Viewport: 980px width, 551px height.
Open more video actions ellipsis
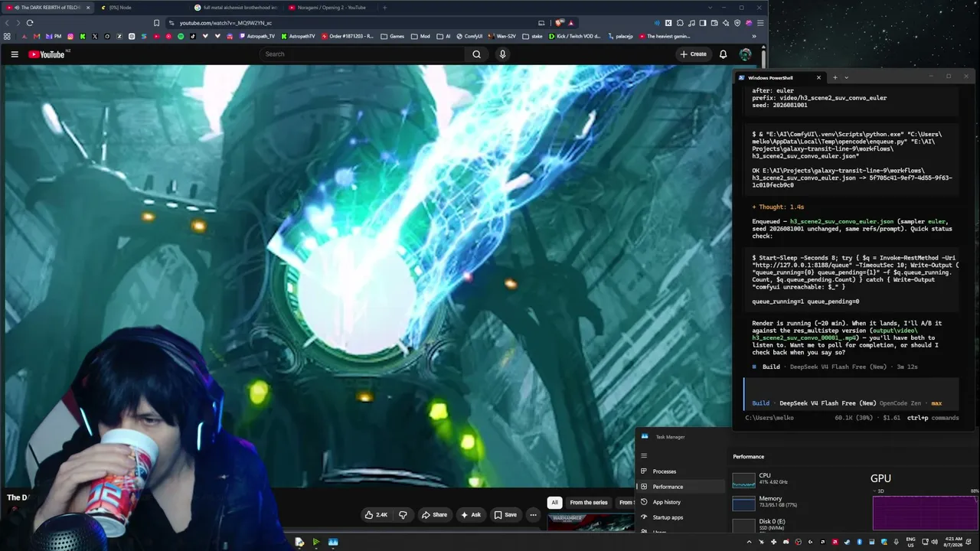(x=533, y=515)
